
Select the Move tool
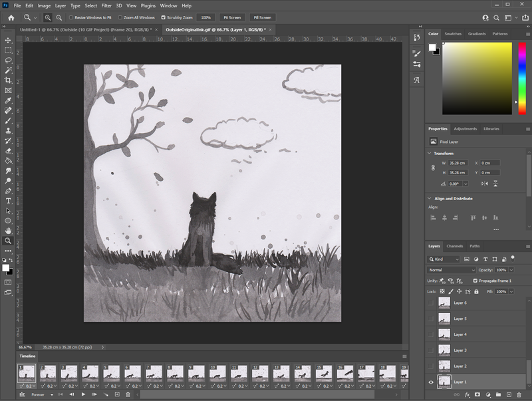point(8,40)
